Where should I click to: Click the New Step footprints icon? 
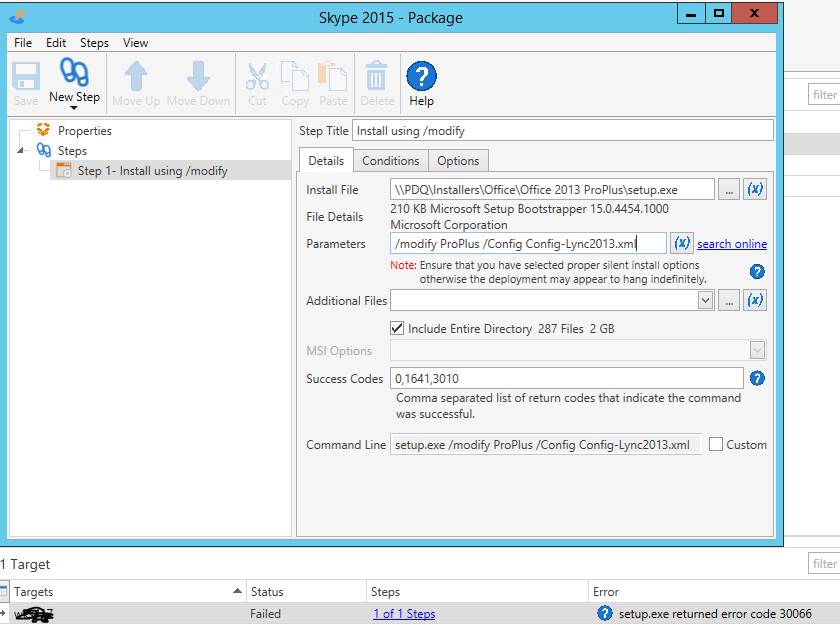[74, 73]
